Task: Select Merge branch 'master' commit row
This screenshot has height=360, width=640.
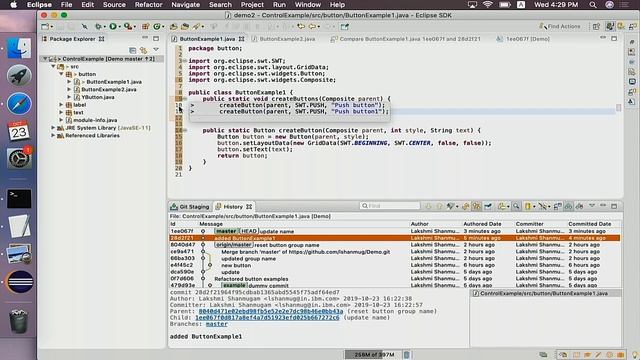Action: pyautogui.click(x=395, y=252)
